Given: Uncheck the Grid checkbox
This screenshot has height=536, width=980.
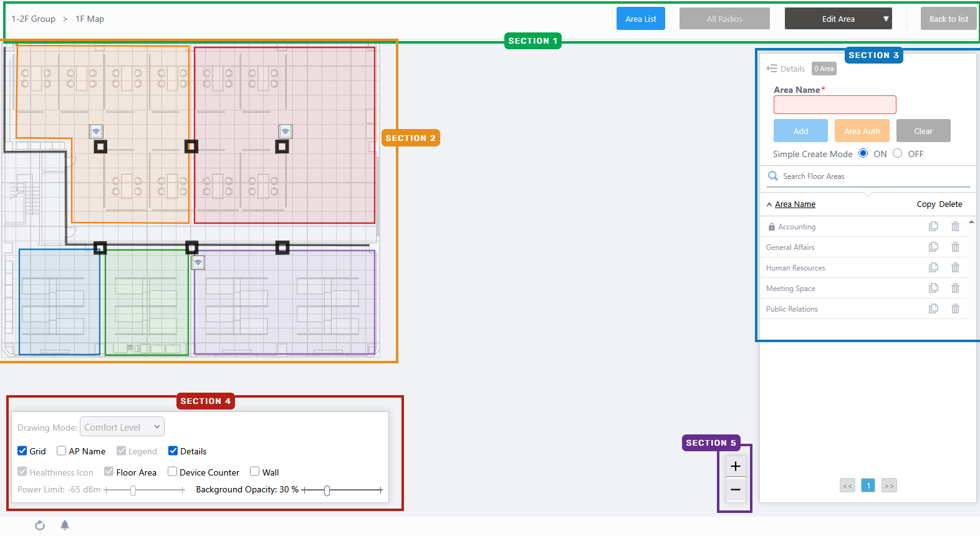Looking at the screenshot, I should pyautogui.click(x=22, y=451).
